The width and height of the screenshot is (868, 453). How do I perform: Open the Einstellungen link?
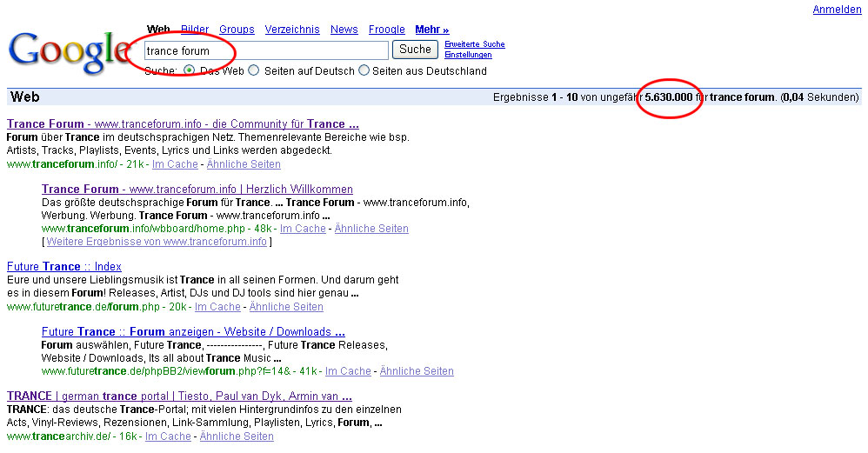pos(468,55)
